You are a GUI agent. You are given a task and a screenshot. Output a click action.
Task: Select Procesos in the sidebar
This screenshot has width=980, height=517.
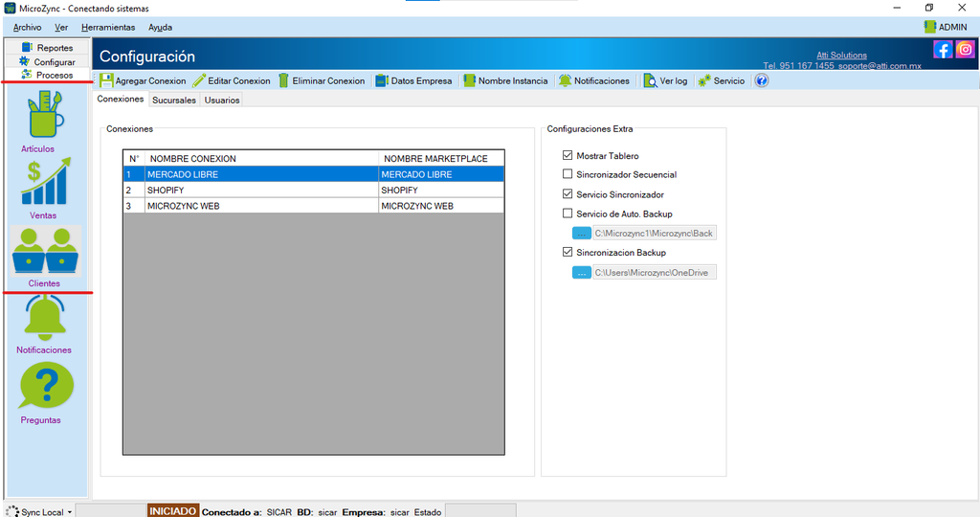coord(48,75)
